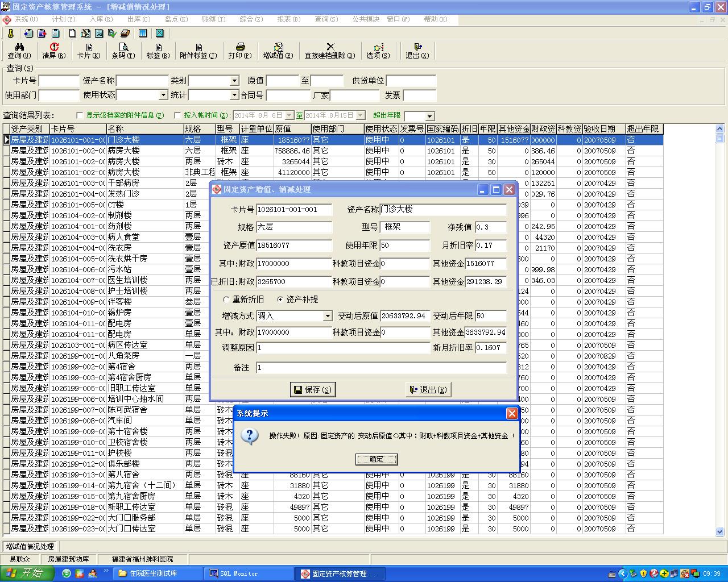Click the results list vertical scrollbar
728x582 pixels.
pos(719,330)
